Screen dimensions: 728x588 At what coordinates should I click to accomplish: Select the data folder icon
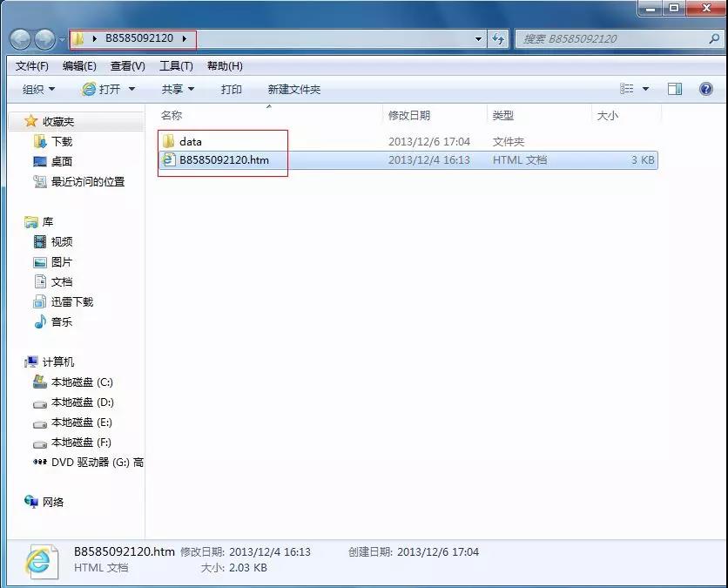pyautogui.click(x=167, y=141)
